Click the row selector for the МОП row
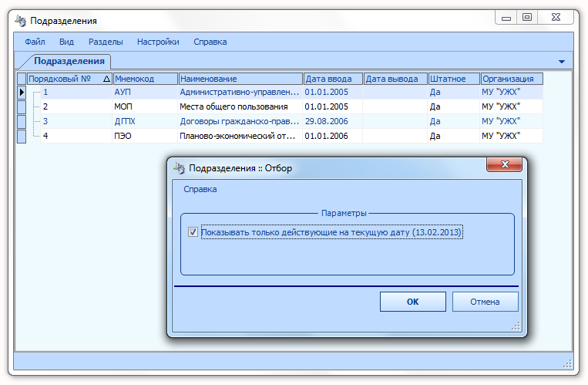Screen dimensions: 588x385 22,106
